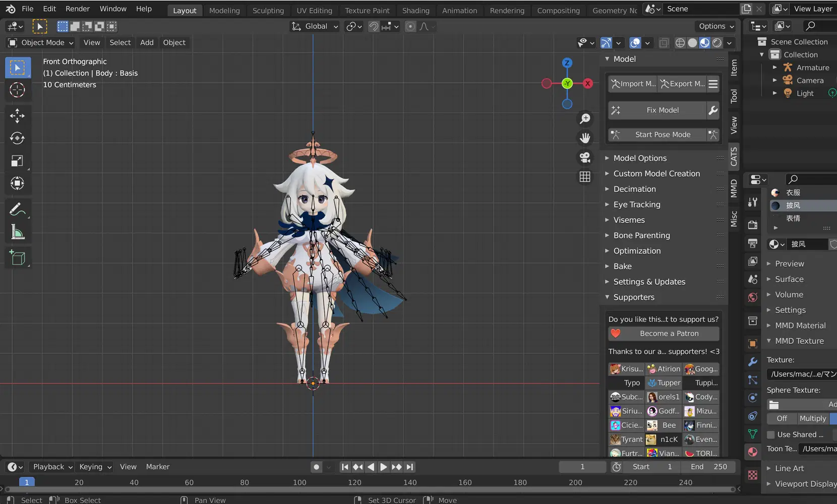Select the Move tool in the toolbar
Viewport: 837px width, 504px height.
18,116
